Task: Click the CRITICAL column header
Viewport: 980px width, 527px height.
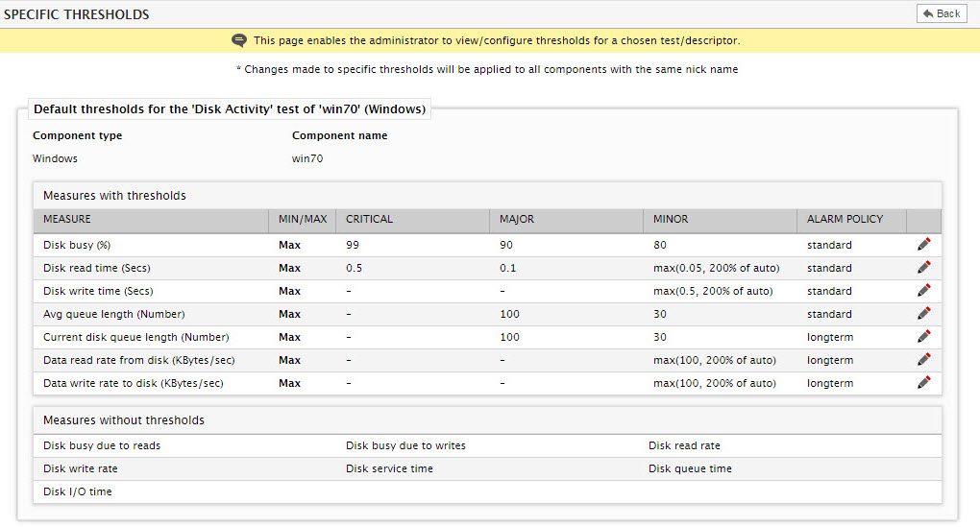Action: point(369,219)
